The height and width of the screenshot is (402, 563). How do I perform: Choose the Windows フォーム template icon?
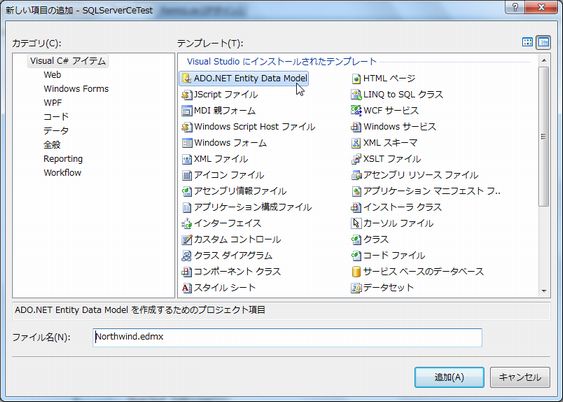(x=186, y=143)
